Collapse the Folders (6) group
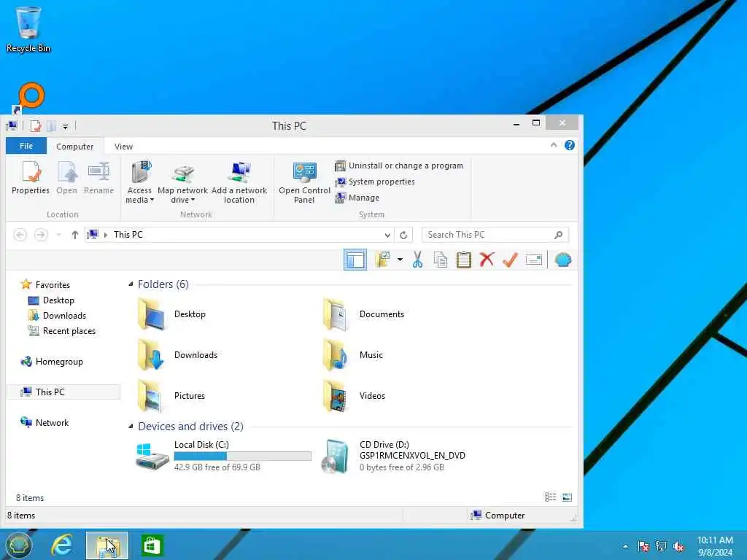The height and width of the screenshot is (560, 747). (x=131, y=284)
